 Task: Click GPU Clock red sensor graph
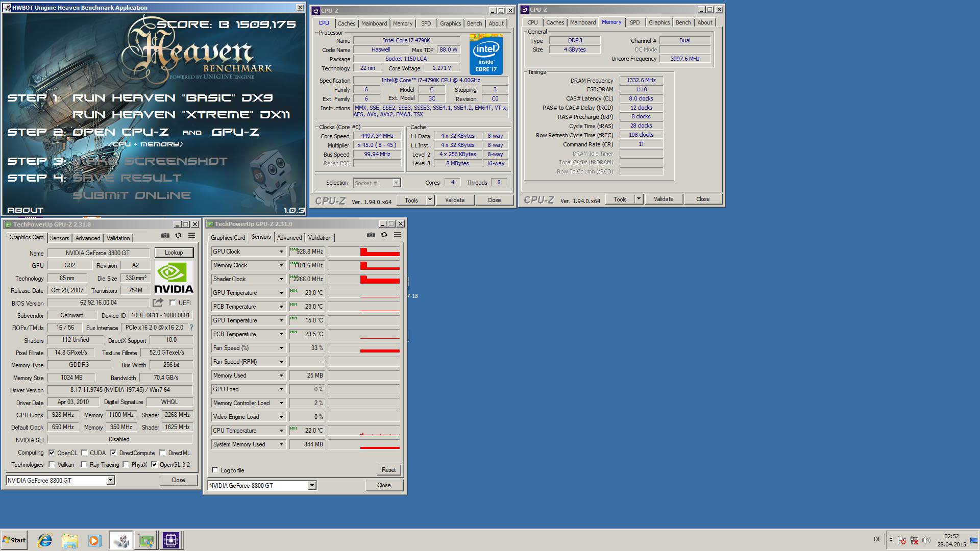tap(363, 252)
